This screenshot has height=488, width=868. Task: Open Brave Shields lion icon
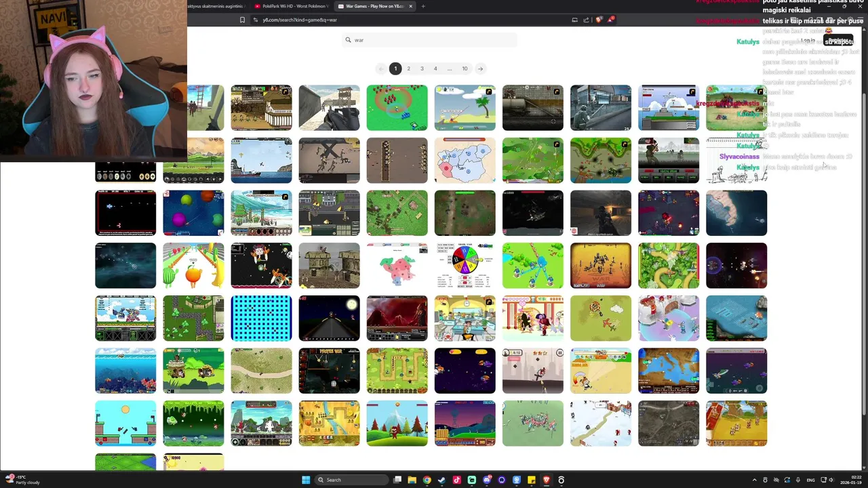[598, 20]
